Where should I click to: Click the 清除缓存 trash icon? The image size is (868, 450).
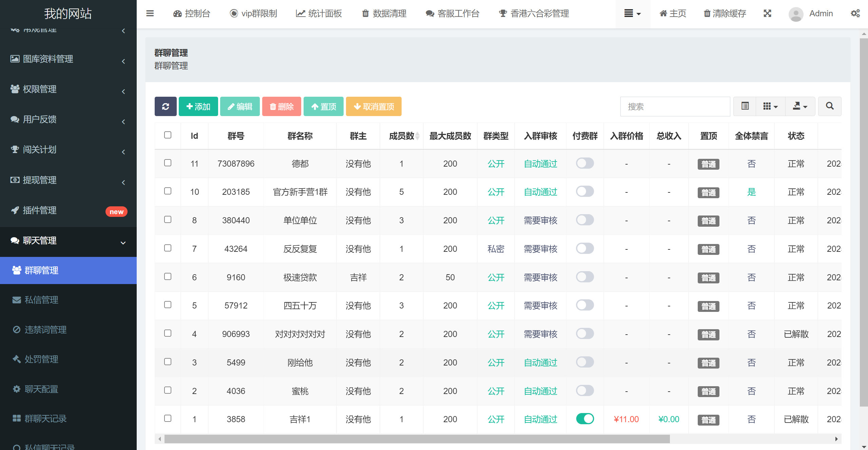pos(707,14)
